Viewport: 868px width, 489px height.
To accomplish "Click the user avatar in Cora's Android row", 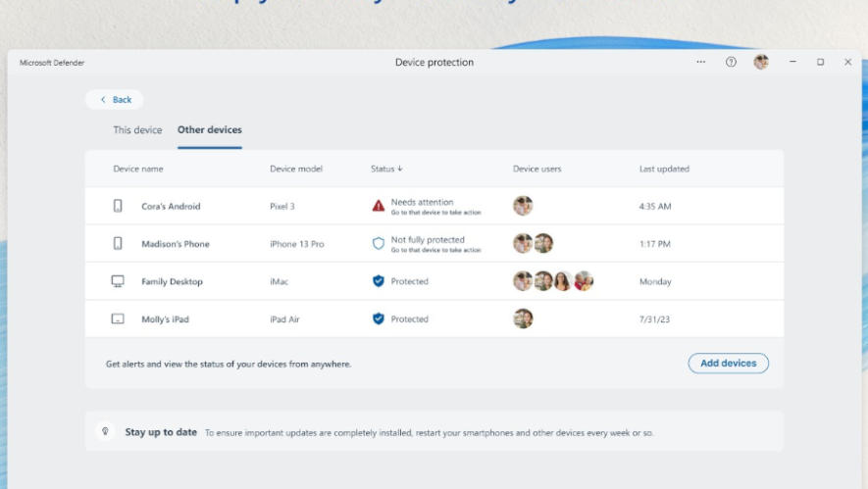I will (523, 205).
